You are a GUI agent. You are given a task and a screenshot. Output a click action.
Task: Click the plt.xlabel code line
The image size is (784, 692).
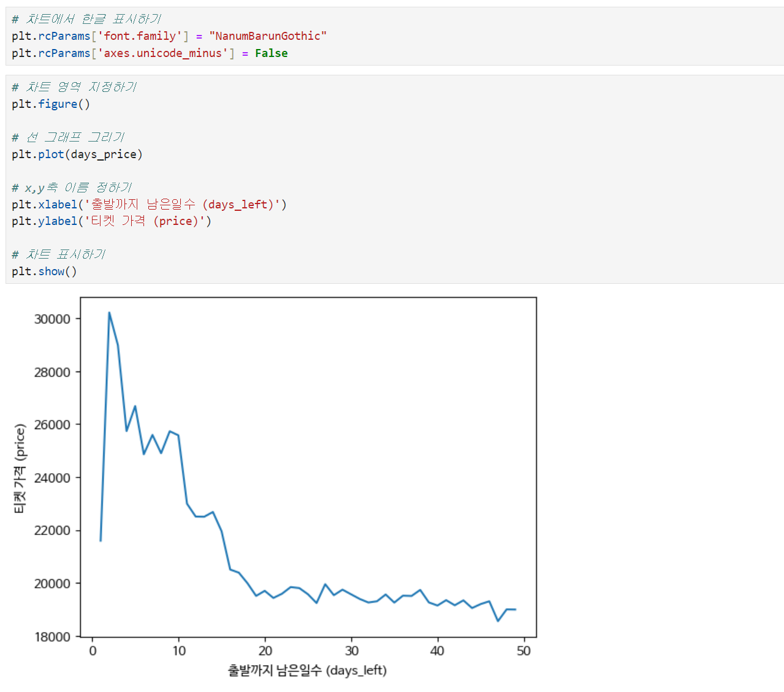[x=149, y=205]
